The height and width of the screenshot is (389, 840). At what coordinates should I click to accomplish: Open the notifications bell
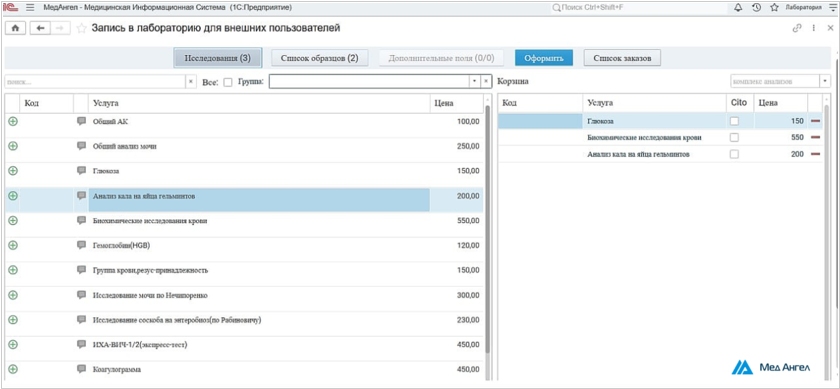(738, 8)
